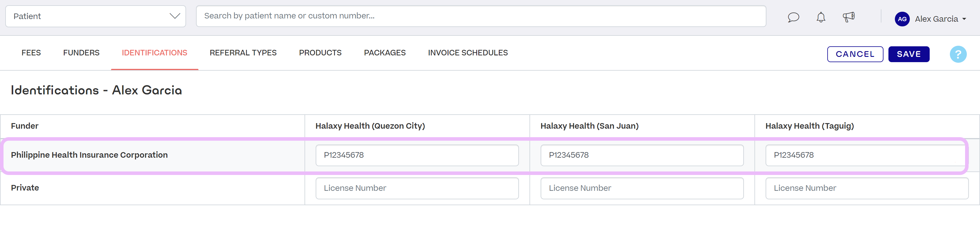Open the notifications bell
980x238 pixels.
click(821, 18)
